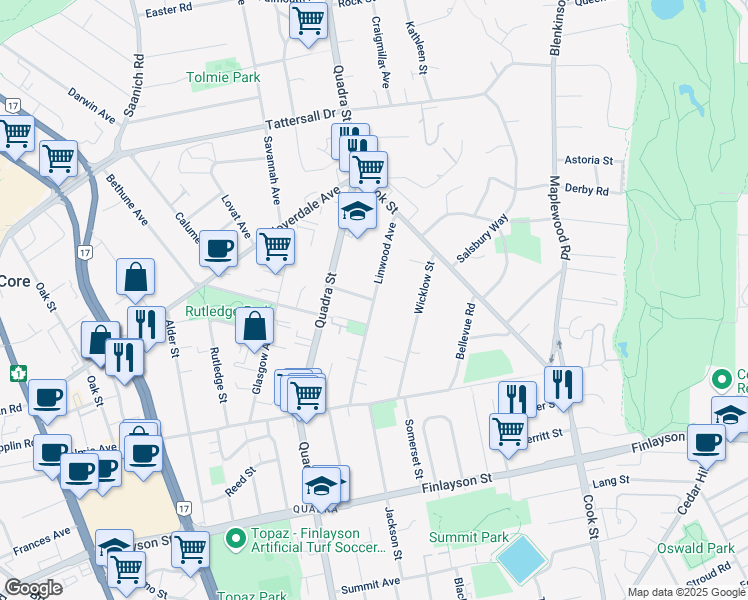This screenshot has height=600, width=748.
Task: Click the Maplewood Rd street label
Action: point(560,217)
